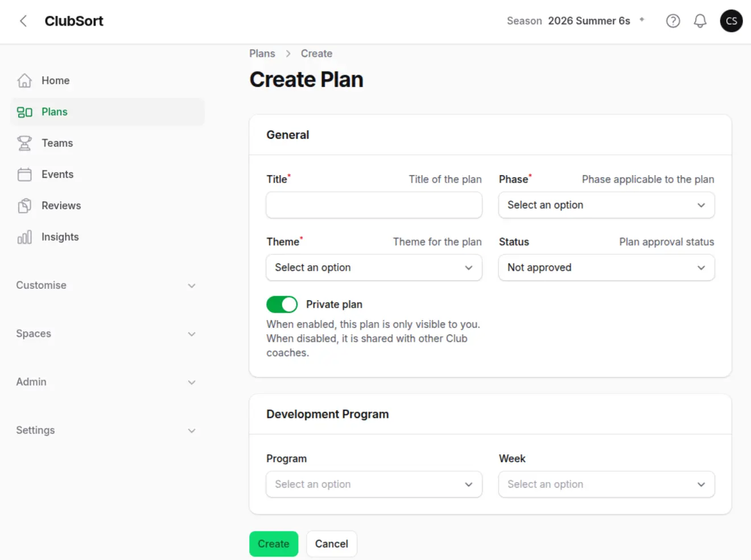Screen dimensions: 751x560
Task: Open the Theme dropdown
Action: tap(374, 268)
